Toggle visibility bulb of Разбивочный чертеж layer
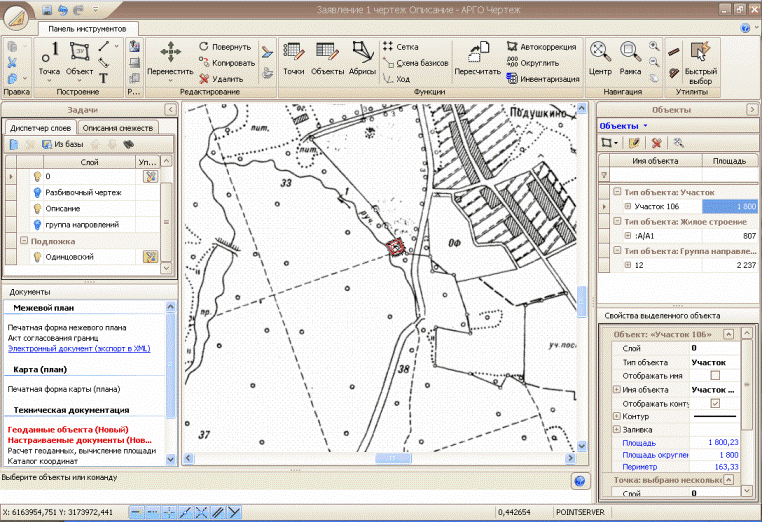Viewport: 762px width, 522px height. pyautogui.click(x=37, y=192)
